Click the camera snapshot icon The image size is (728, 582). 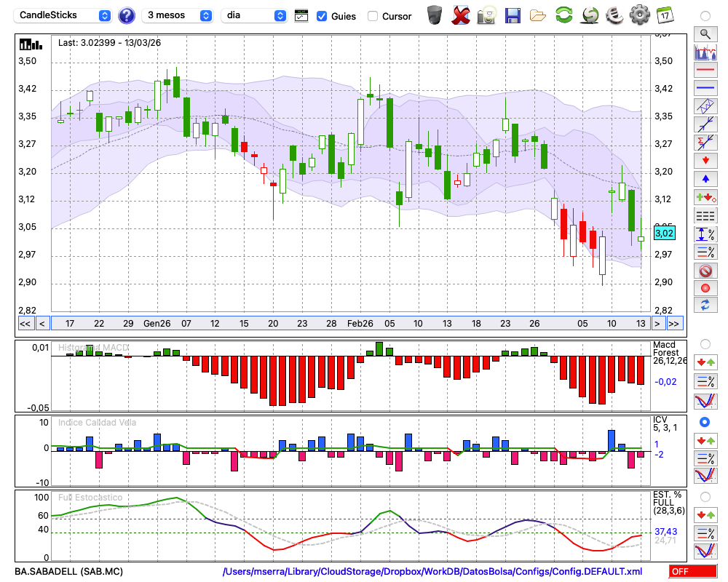486,15
